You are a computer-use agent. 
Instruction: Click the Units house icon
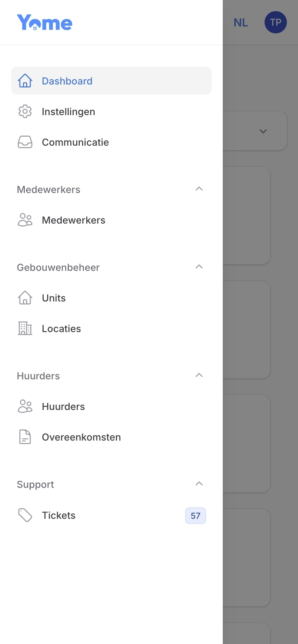[x=25, y=298]
